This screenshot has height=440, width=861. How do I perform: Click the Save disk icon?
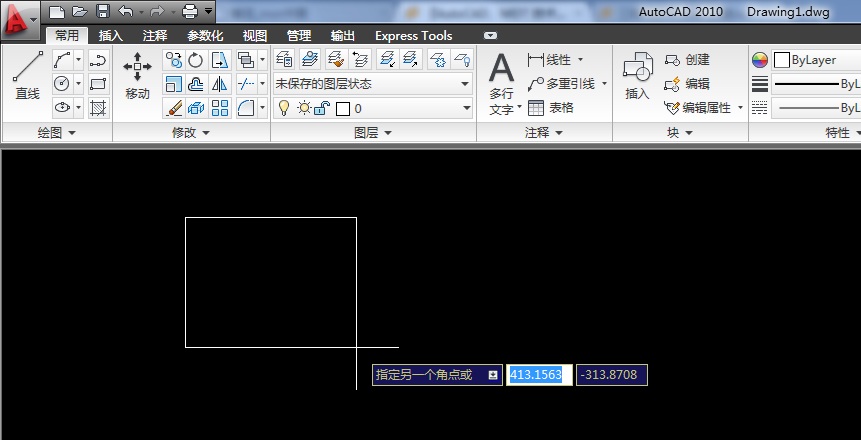103,11
